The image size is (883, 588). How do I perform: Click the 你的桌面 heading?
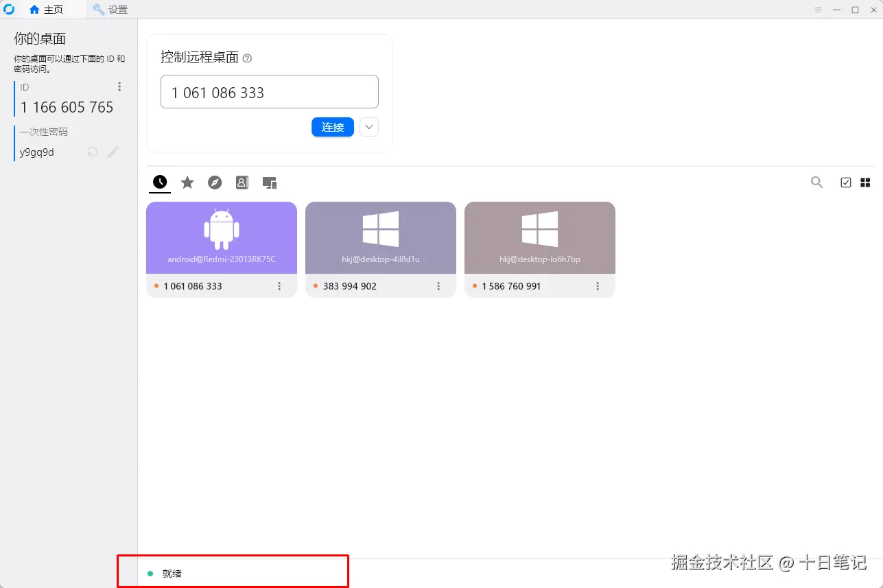[x=40, y=38]
